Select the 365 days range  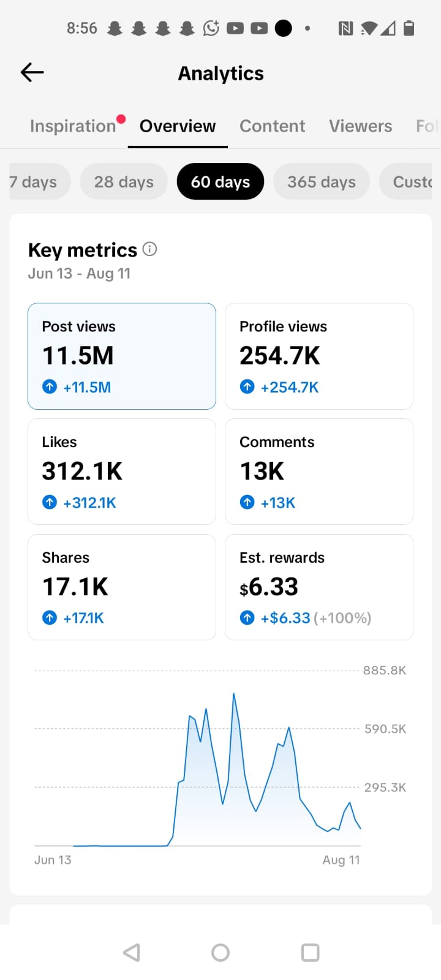pyautogui.click(x=322, y=181)
